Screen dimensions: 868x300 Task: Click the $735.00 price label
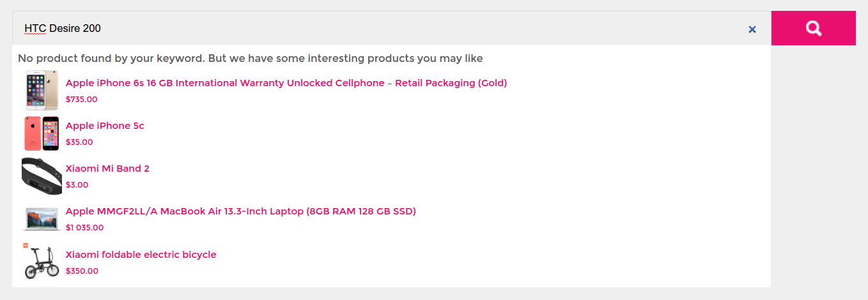pos(82,100)
